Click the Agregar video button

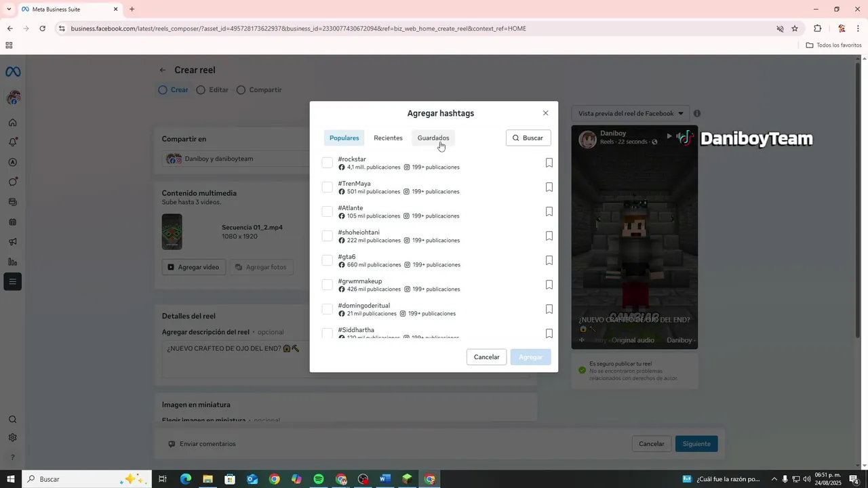194,267
